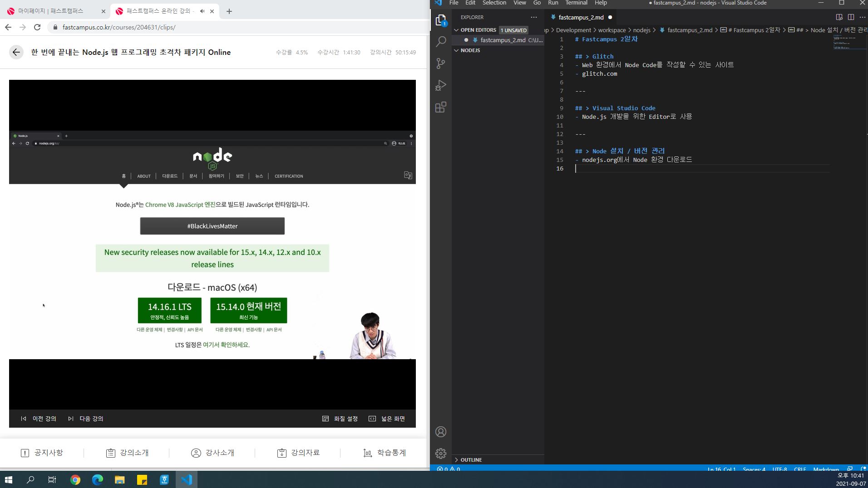This screenshot has width=868, height=488.
Task: Open the Help menu in VS Code
Action: pyautogui.click(x=601, y=3)
